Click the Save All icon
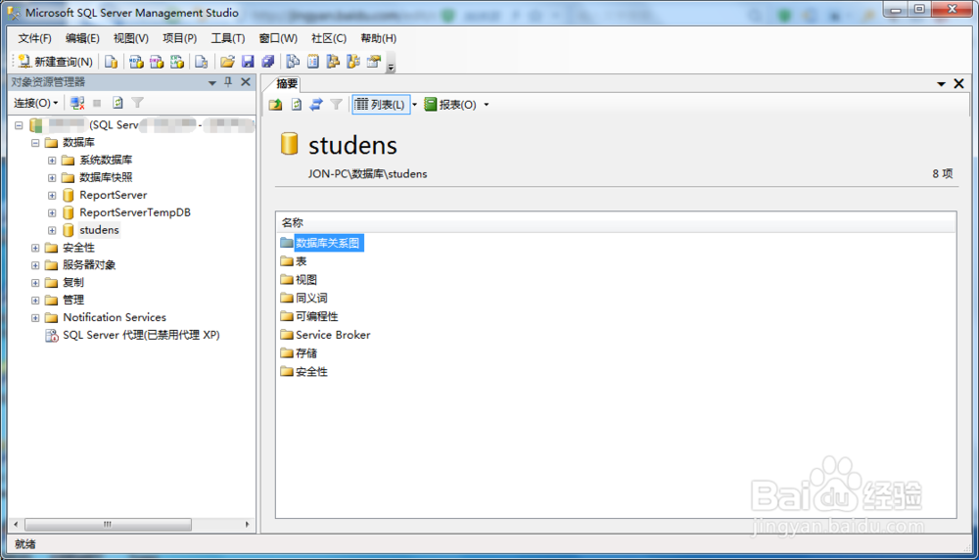This screenshot has height=560, width=979. [x=268, y=61]
